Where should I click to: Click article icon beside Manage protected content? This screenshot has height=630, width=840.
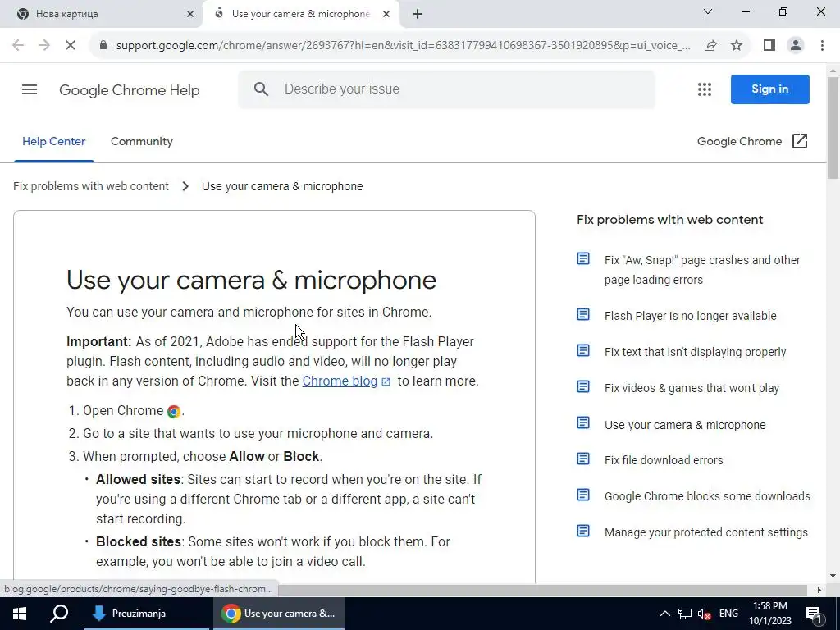[583, 531]
